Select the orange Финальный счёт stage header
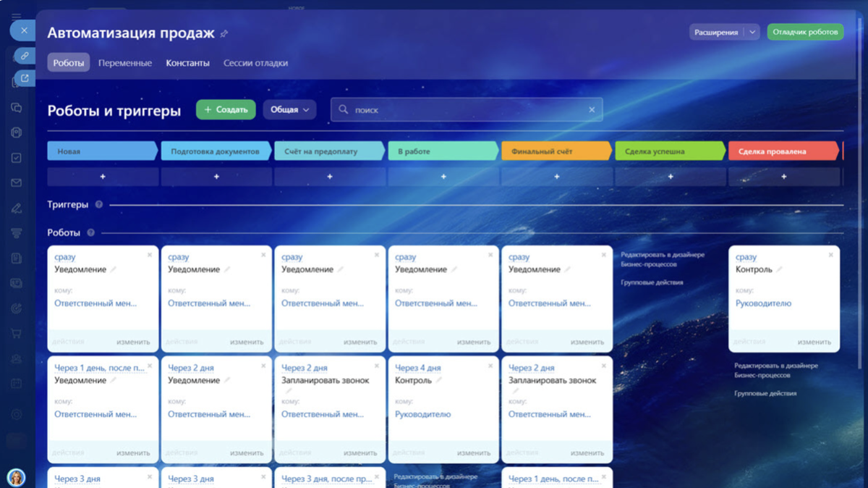The image size is (868, 488). (x=557, y=151)
